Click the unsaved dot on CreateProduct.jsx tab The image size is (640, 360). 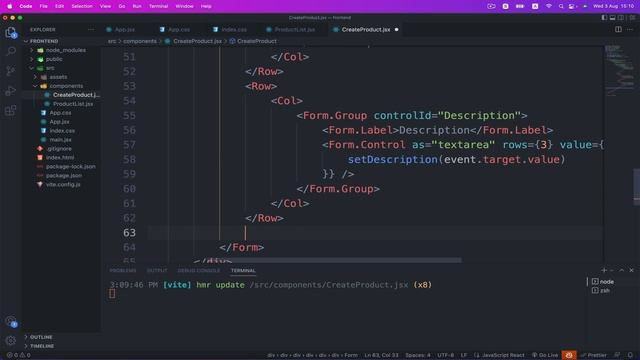[x=396, y=29]
